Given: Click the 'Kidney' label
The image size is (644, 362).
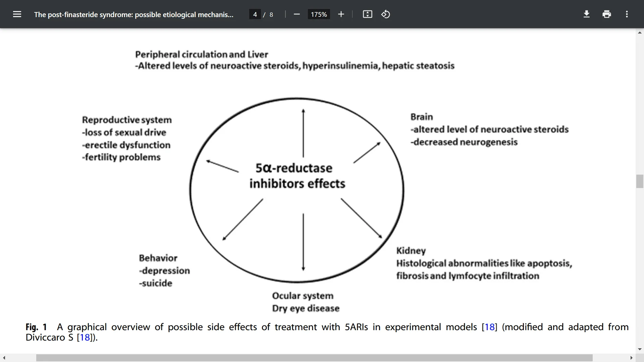Looking at the screenshot, I should click(411, 251).
